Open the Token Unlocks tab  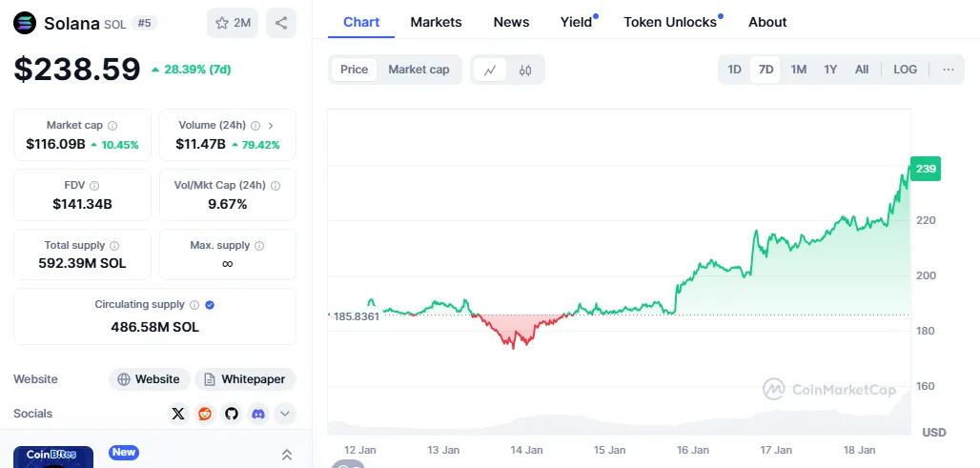670,22
